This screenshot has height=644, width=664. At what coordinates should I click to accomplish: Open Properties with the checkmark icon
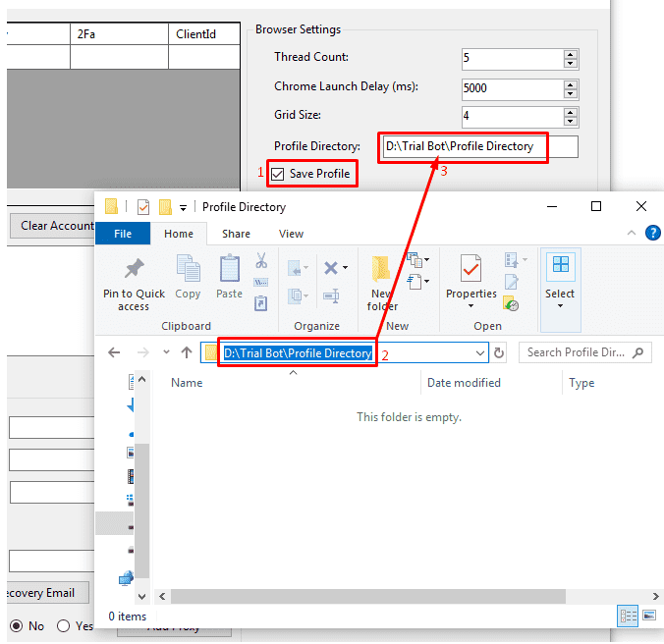tap(470, 268)
